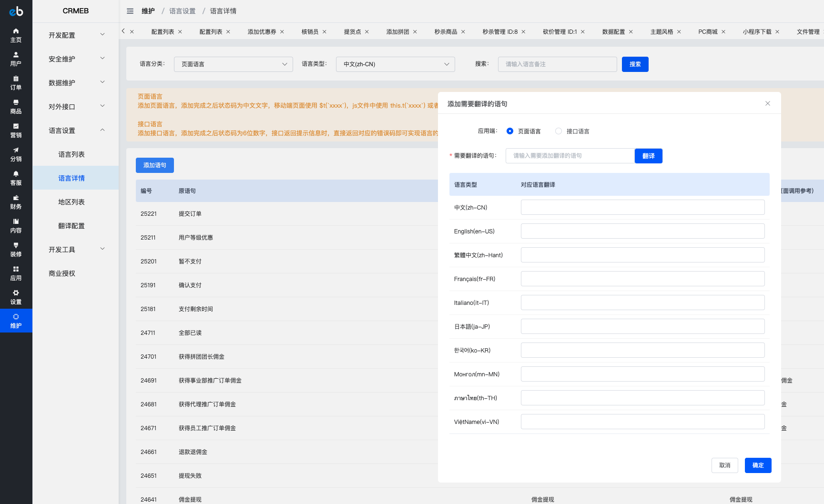Click the 语言设置 breadcrumb link

click(183, 11)
